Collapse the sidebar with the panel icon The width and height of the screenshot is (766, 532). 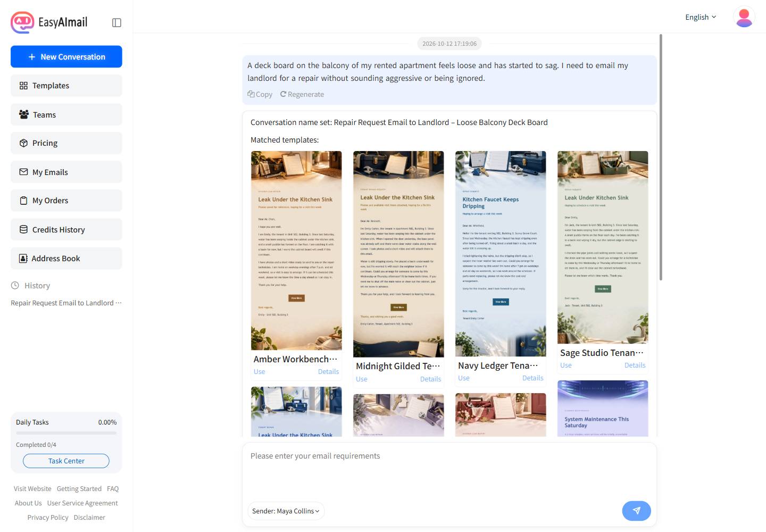coord(117,22)
